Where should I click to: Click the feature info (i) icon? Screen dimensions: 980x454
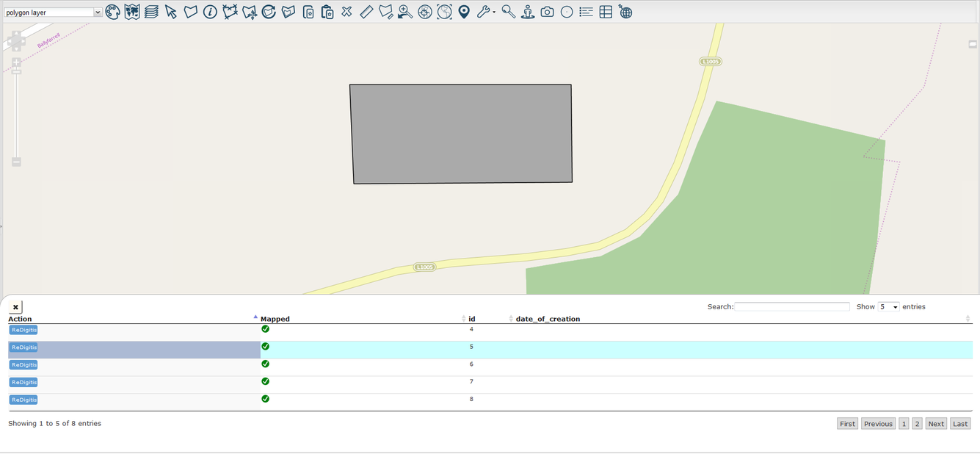(210, 12)
